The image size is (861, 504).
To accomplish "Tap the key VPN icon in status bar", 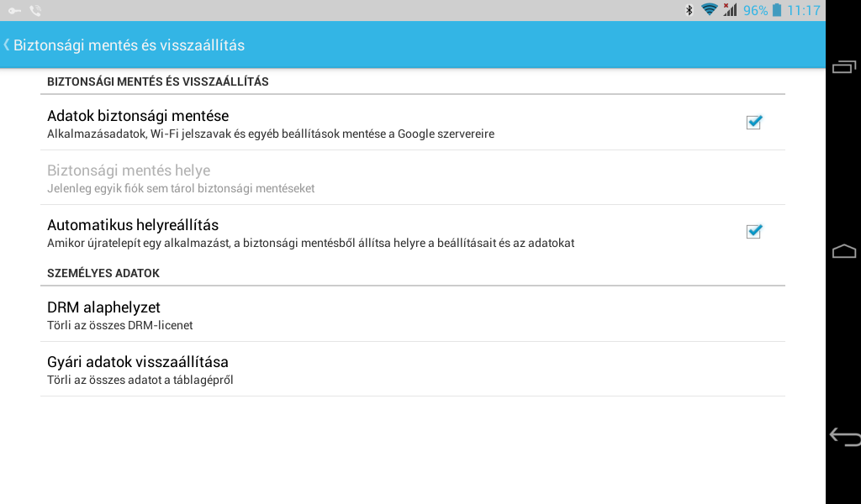I will pyautogui.click(x=15, y=10).
